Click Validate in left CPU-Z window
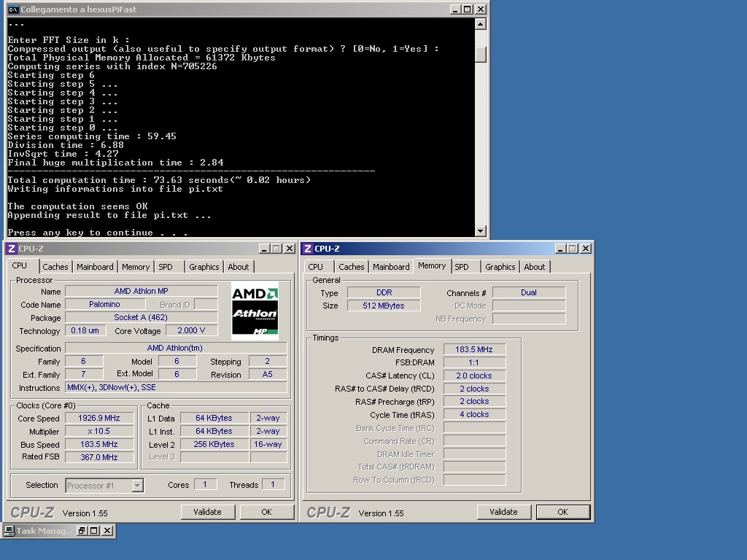 pyautogui.click(x=208, y=512)
